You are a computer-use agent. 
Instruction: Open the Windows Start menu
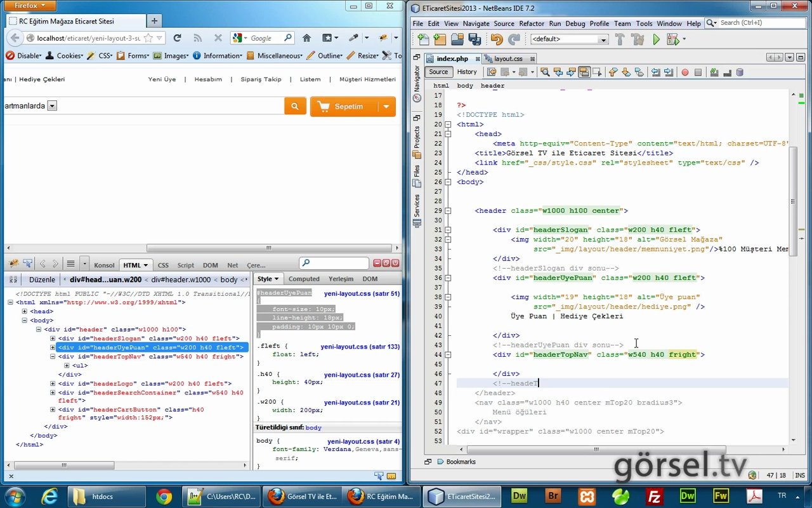[15, 496]
